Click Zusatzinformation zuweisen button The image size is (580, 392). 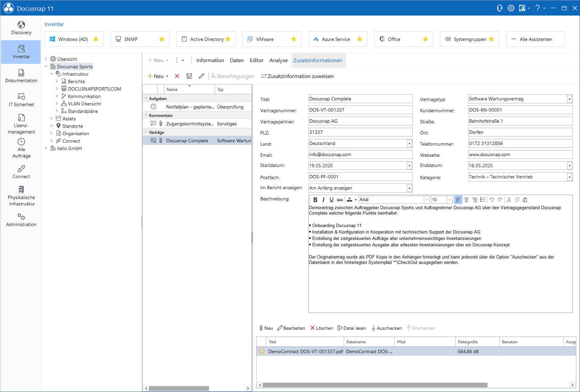pos(297,76)
